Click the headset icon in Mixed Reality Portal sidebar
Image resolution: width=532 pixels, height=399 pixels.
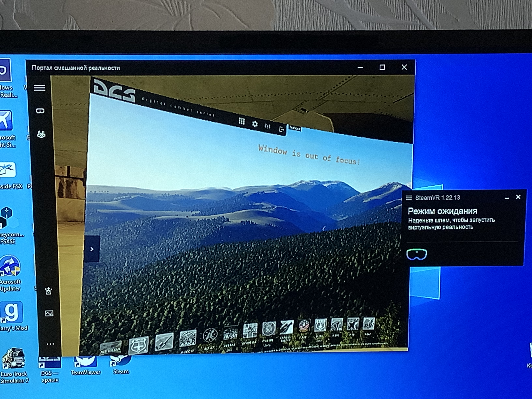click(x=40, y=111)
